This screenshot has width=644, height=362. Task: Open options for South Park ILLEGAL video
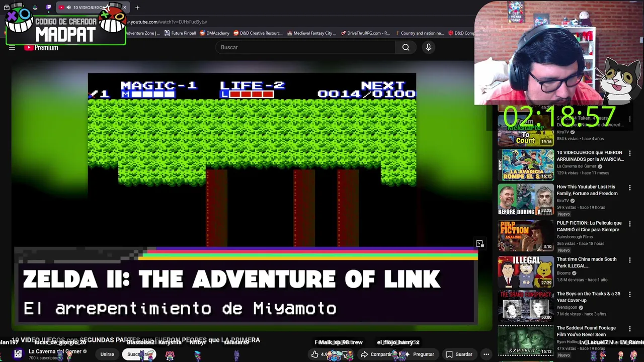click(629, 260)
